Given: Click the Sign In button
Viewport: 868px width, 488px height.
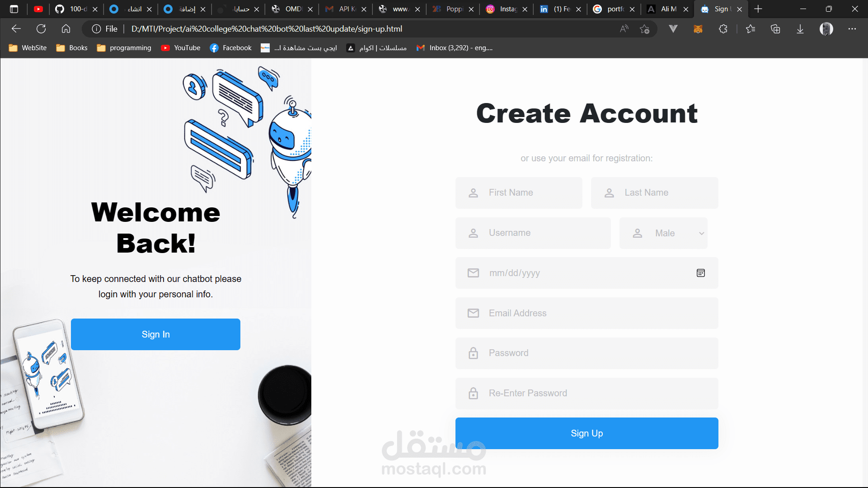Looking at the screenshot, I should [155, 334].
